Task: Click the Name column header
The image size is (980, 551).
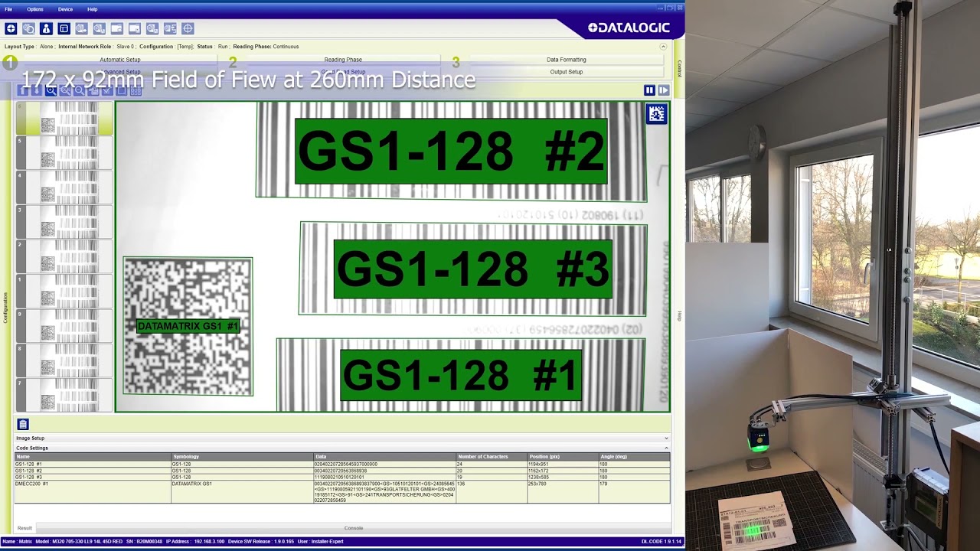Action: (x=92, y=457)
